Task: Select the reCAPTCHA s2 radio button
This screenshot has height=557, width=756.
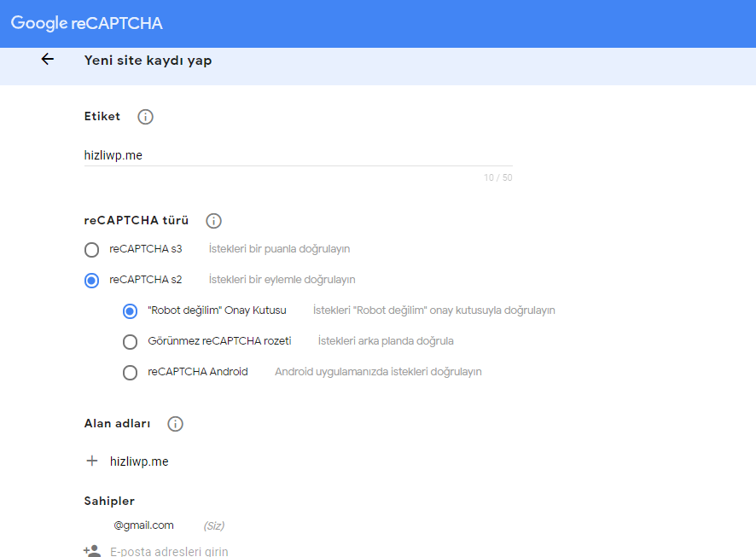Action: 91,281
